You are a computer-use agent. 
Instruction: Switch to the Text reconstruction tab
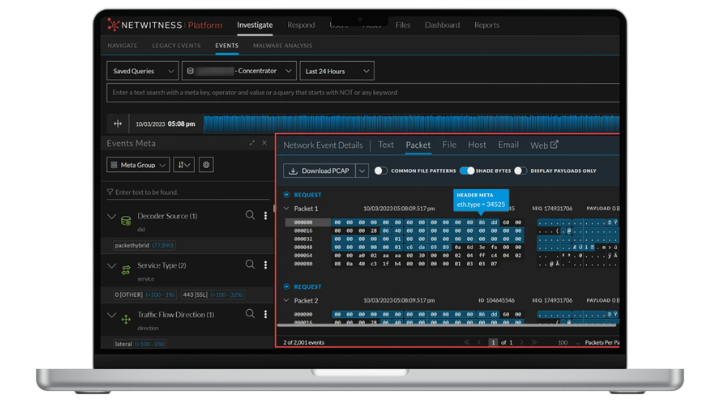386,145
